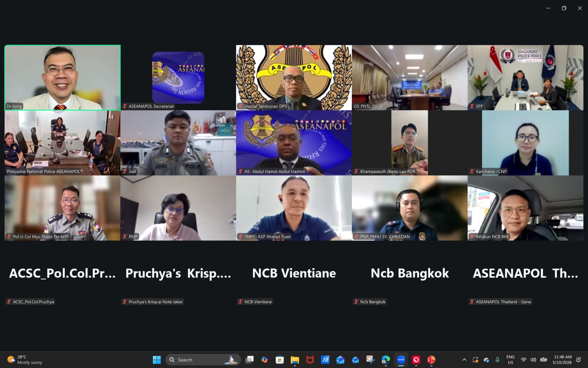Select Pruchya's Krisp.ai Note taker tile

pos(178,273)
